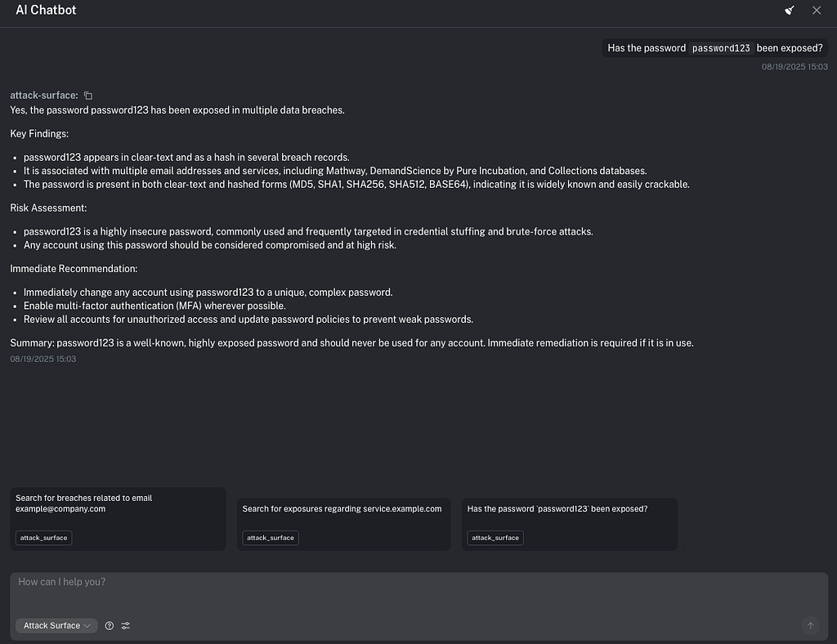Clear the chat with the broom icon

click(x=790, y=11)
